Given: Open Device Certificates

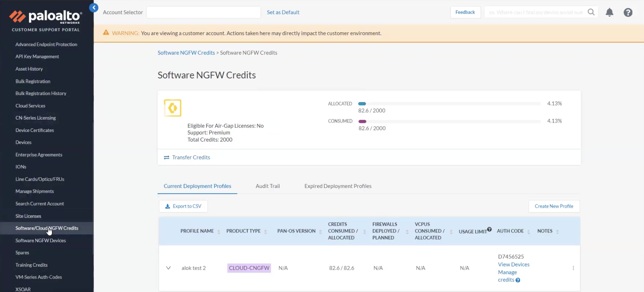Looking at the screenshot, I should point(35,130).
